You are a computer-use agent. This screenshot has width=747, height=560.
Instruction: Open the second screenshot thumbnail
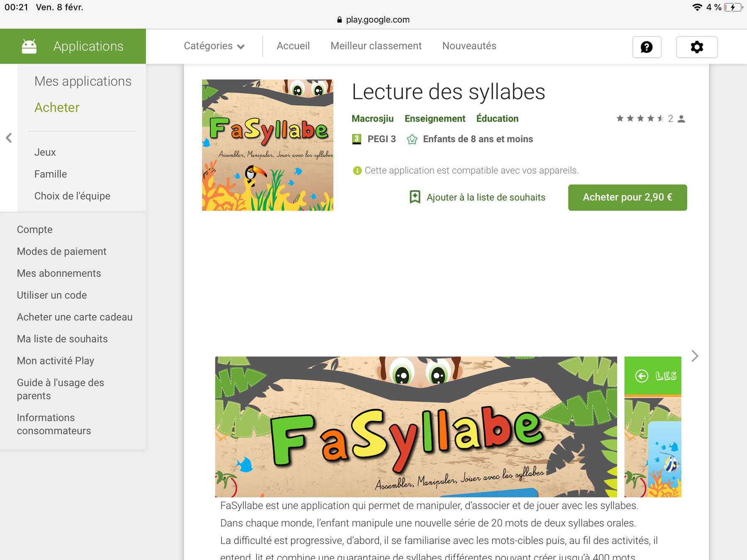[653, 427]
